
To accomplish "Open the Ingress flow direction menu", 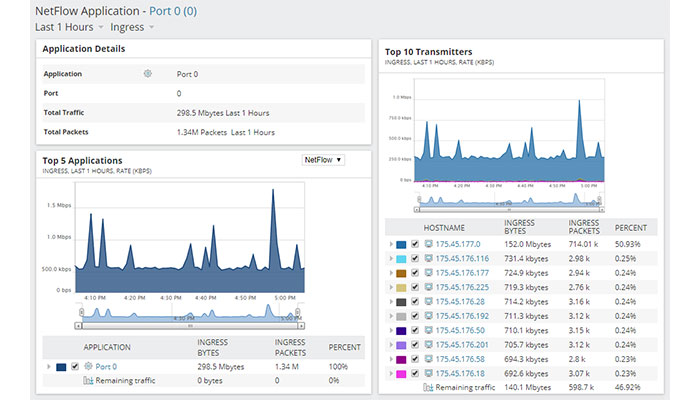I will coord(131,27).
